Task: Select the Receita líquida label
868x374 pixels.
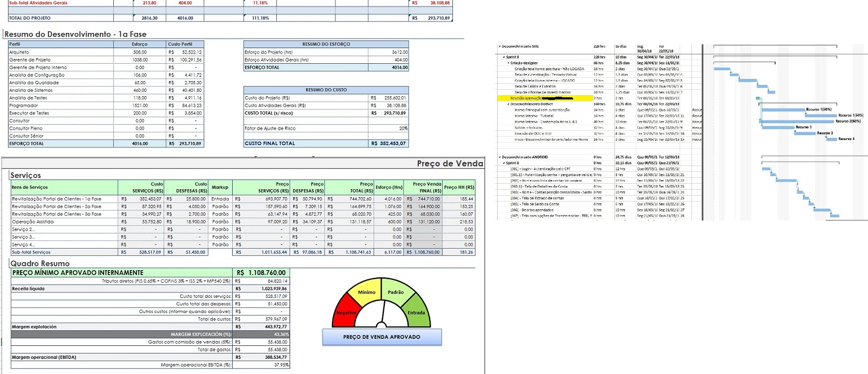Action: 28,289
